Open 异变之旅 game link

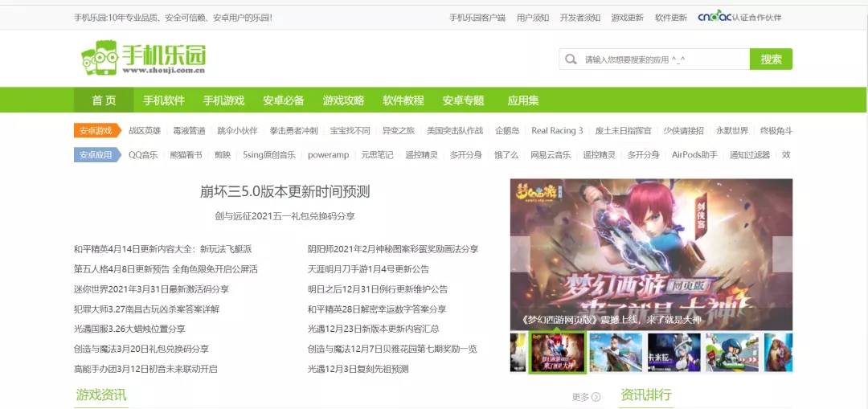[x=398, y=131]
